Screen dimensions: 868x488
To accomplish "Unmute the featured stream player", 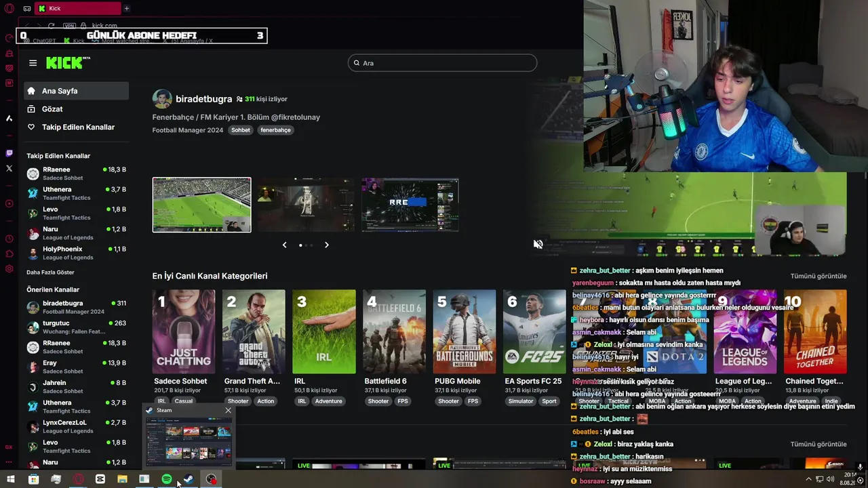I will click(x=538, y=244).
